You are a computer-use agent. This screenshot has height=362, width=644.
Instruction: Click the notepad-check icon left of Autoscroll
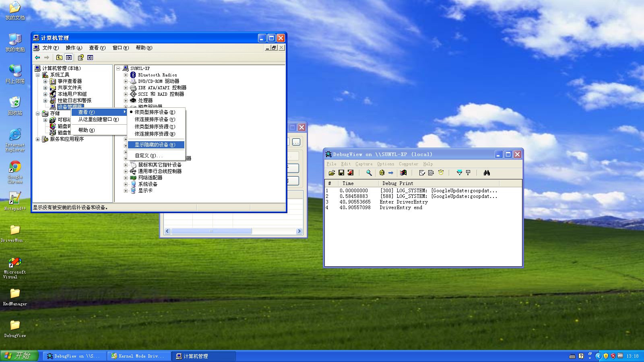(422, 173)
